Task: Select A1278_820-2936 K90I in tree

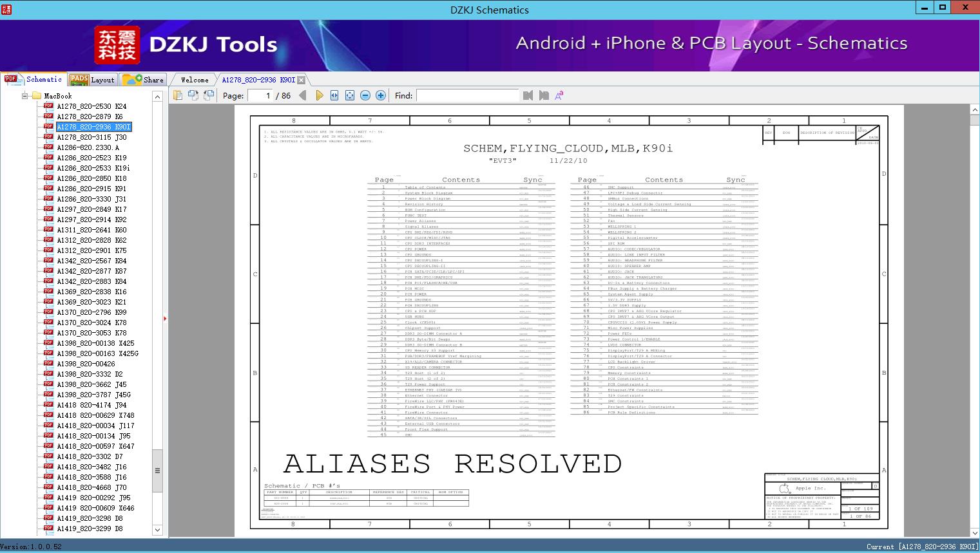Action: [x=94, y=127]
